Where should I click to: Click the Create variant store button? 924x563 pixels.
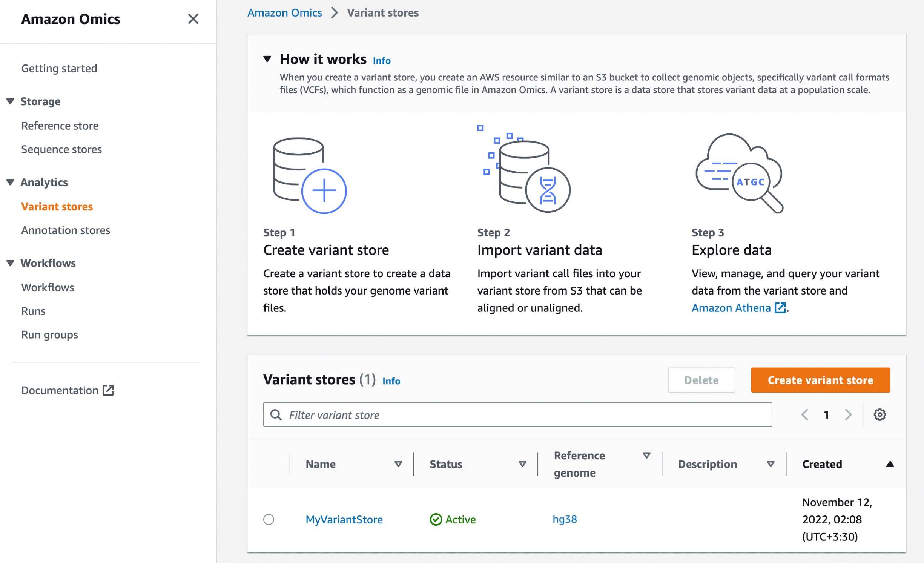[x=820, y=380]
